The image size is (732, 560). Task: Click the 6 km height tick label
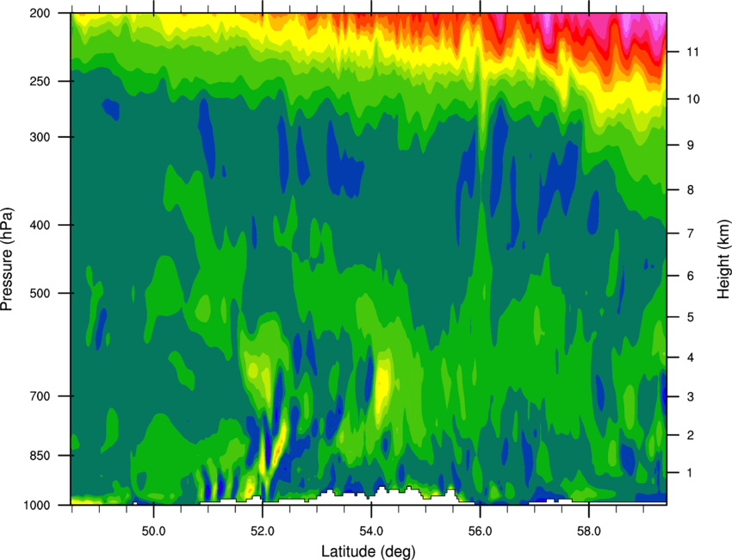690,276
